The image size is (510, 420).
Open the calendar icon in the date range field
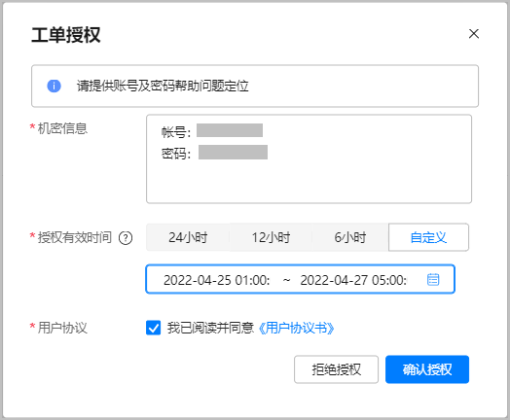pyautogui.click(x=433, y=279)
